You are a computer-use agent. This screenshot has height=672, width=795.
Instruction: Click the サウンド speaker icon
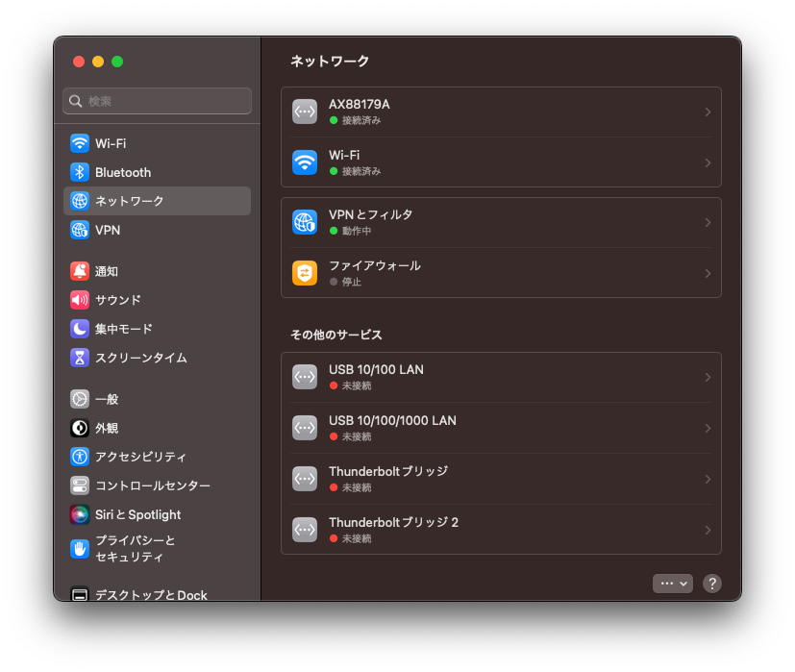[80, 299]
